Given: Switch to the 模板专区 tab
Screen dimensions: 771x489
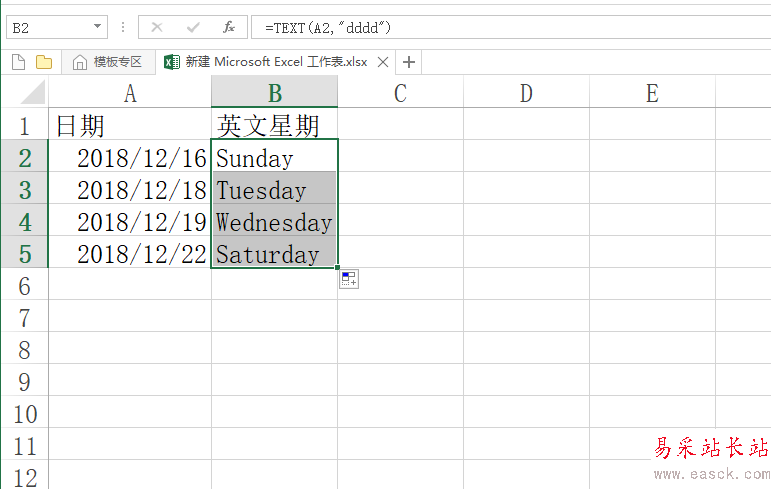Looking at the screenshot, I should click(108, 62).
